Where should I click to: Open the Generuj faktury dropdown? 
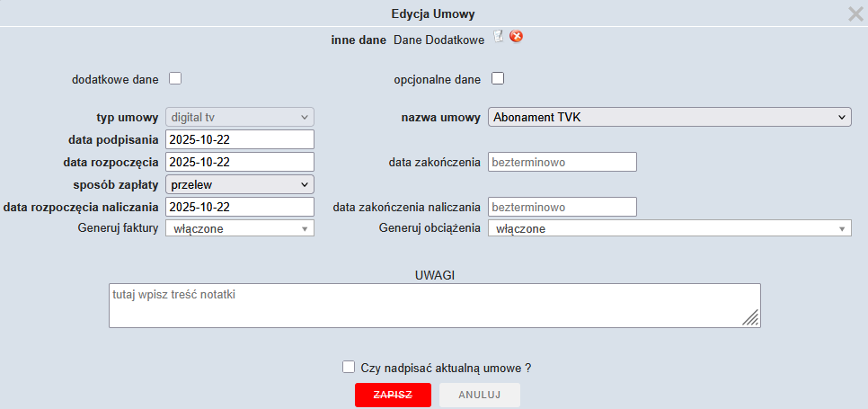click(240, 229)
